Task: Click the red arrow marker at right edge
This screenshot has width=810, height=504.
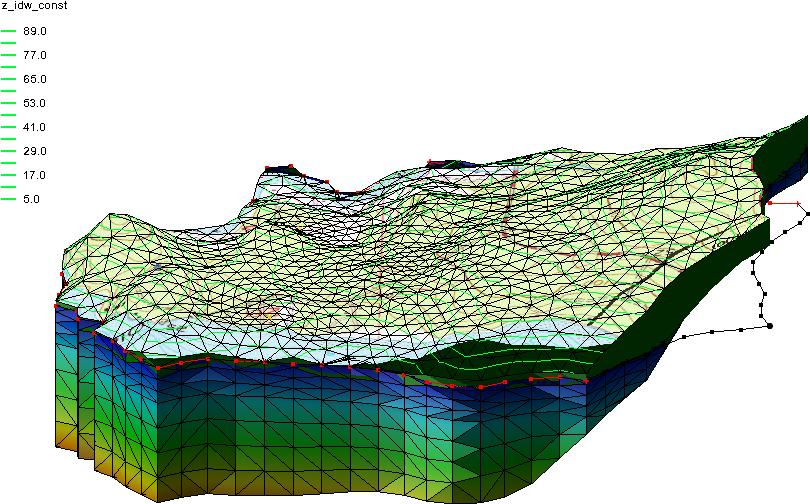Action: pos(769,204)
